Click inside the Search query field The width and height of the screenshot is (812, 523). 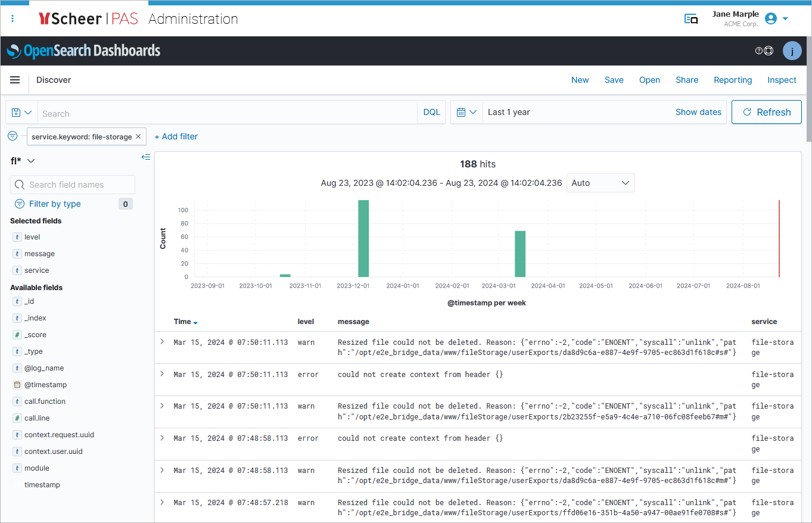tap(226, 112)
